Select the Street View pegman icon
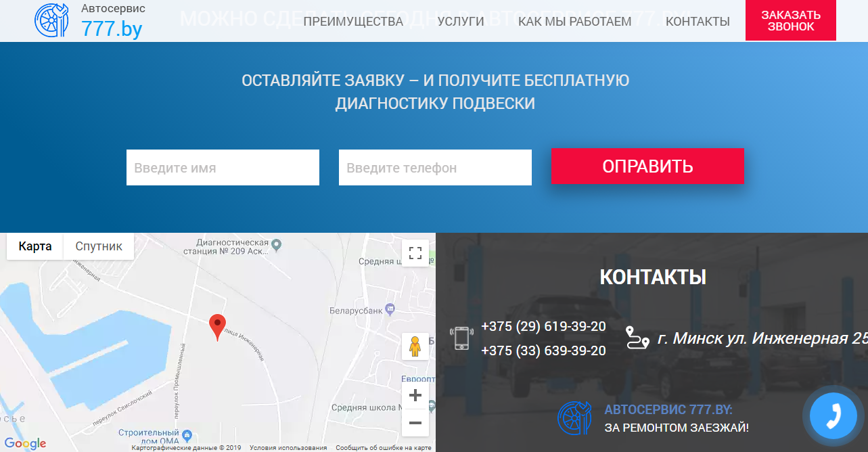Screen dimensions: 868x452 (415, 346)
